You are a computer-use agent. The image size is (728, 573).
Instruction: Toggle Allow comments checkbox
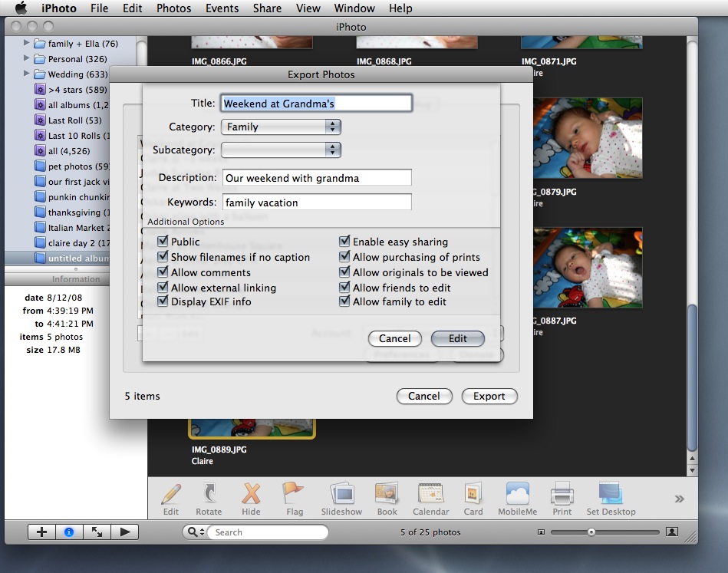pyautogui.click(x=163, y=272)
